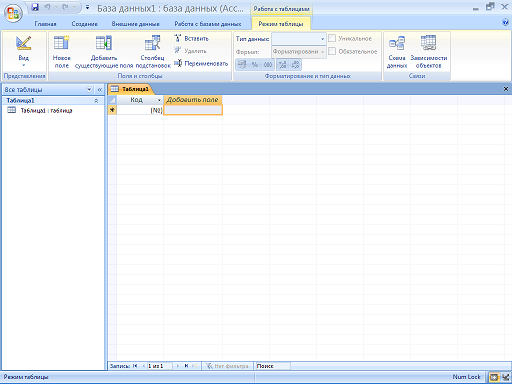Select Таблица1 : таблица in navigation pane
Image resolution: width=512 pixels, height=384 pixels.
coord(46,110)
